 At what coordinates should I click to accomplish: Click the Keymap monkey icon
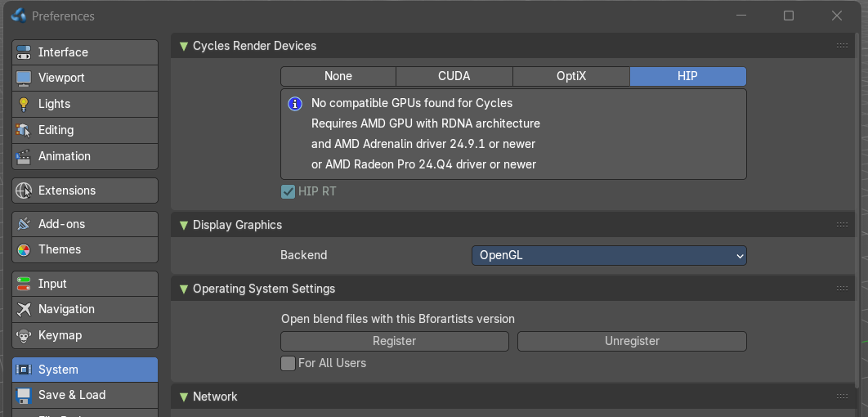pyautogui.click(x=24, y=335)
